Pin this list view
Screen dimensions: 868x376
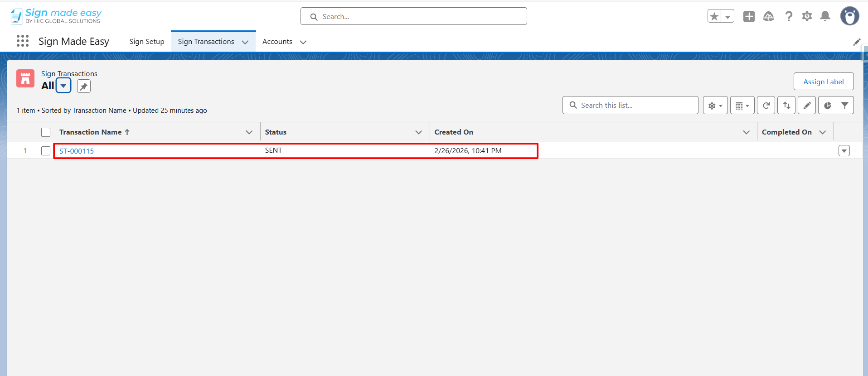(84, 86)
